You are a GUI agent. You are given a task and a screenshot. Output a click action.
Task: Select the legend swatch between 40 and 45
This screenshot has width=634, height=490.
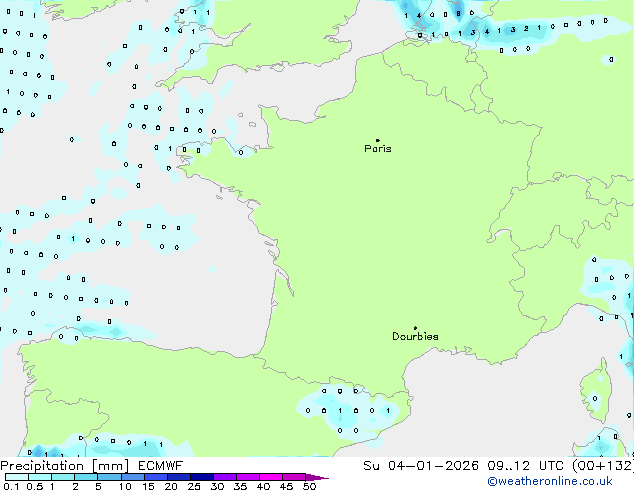click(271, 477)
